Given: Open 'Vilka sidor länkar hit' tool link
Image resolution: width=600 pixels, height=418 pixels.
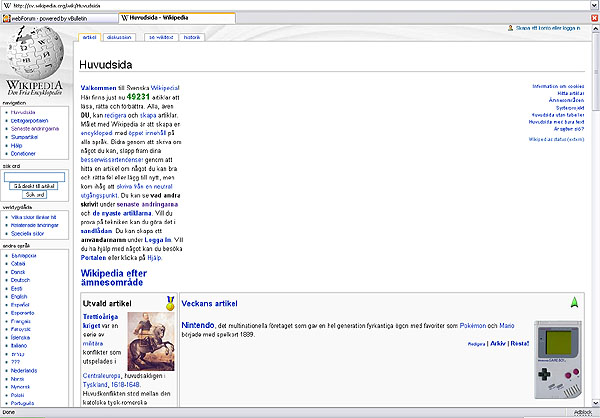Looking at the screenshot, I should [x=33, y=217].
